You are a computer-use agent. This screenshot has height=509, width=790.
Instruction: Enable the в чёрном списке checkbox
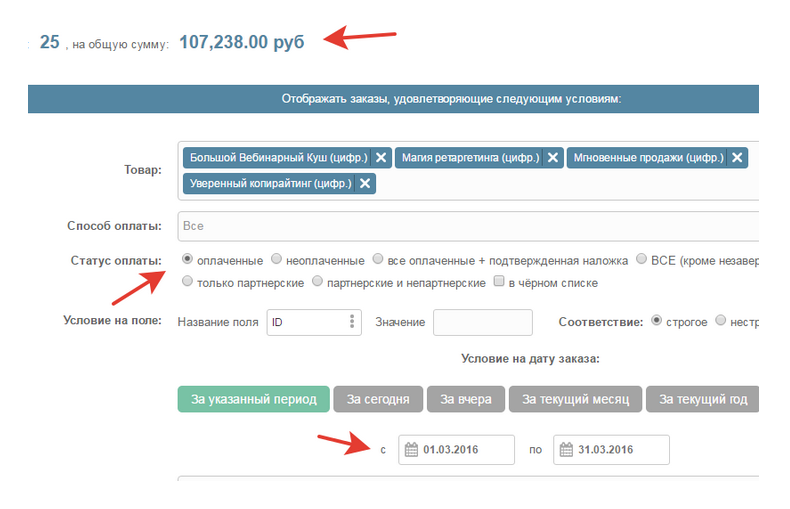pyautogui.click(x=499, y=281)
